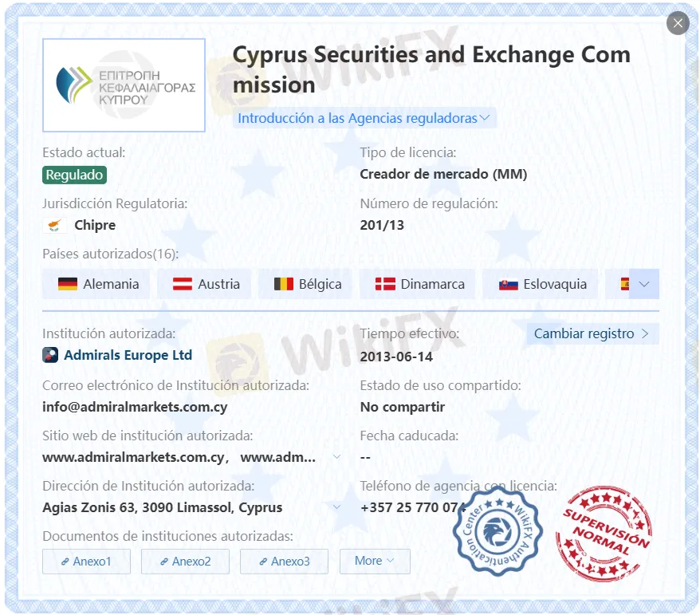Screen dimensions: 700x615
Task: Select the Bélgica country chip
Action: (305, 284)
